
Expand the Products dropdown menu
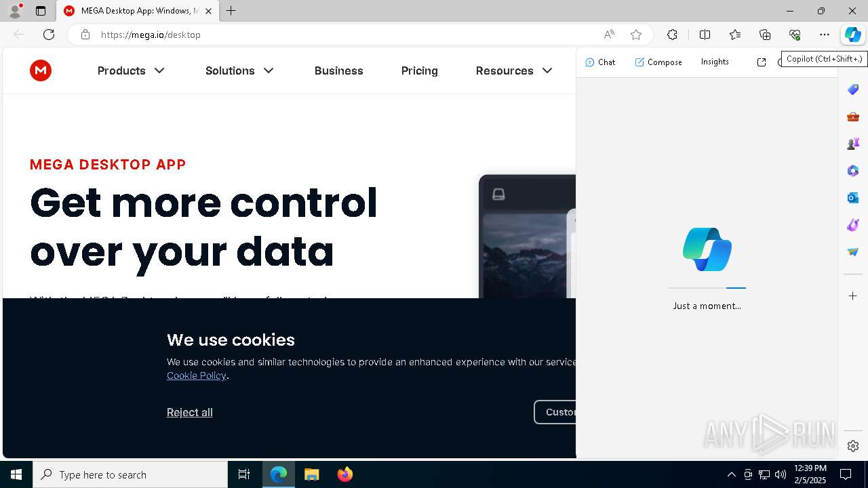click(x=131, y=70)
